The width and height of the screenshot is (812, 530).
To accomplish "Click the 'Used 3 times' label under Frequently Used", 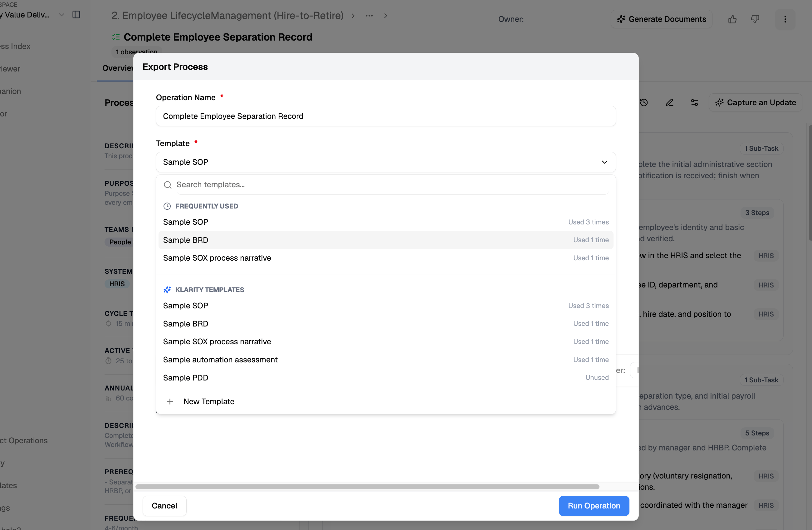I will [588, 222].
